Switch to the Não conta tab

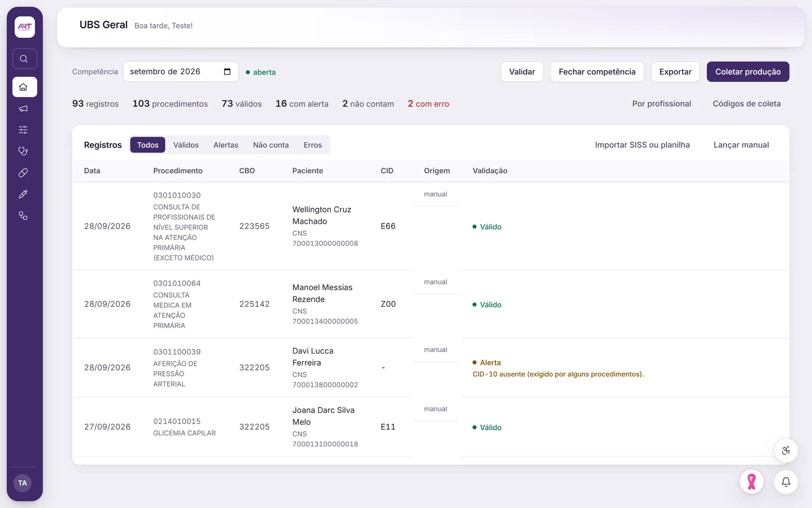click(x=271, y=145)
